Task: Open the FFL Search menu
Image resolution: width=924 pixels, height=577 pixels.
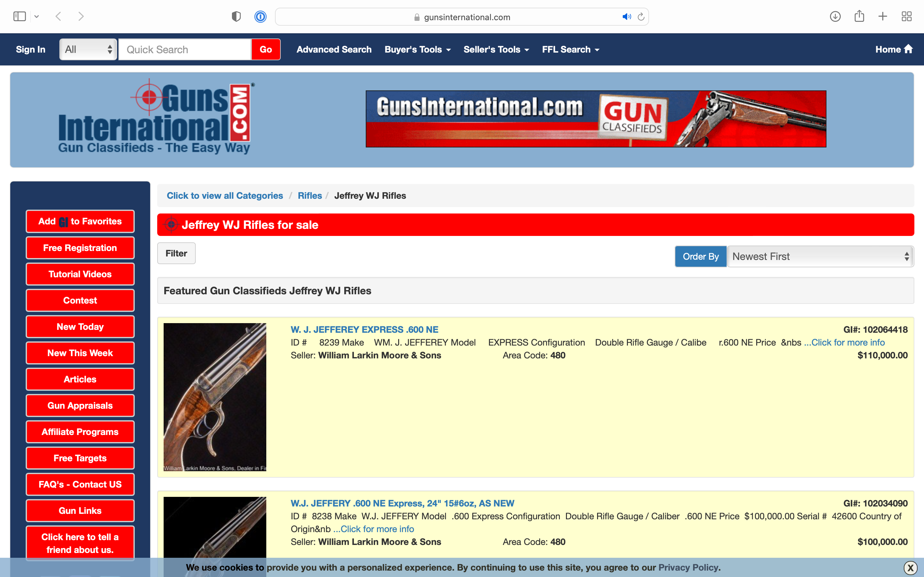Action: click(x=570, y=49)
